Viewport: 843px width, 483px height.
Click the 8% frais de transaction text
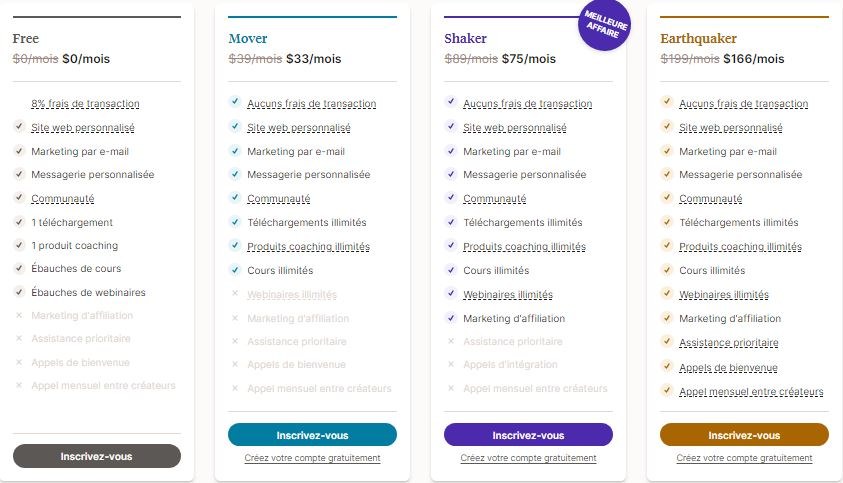tap(85, 104)
